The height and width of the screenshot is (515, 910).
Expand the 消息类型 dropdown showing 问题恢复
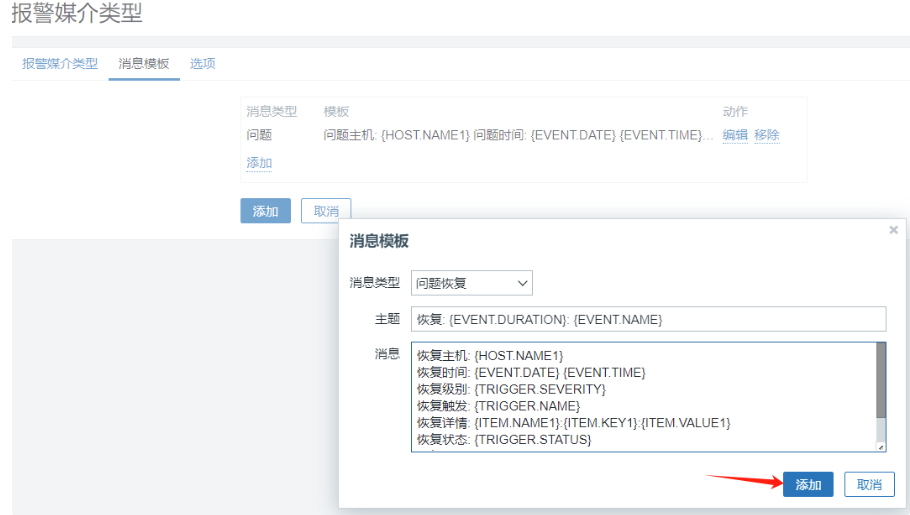coord(472,283)
